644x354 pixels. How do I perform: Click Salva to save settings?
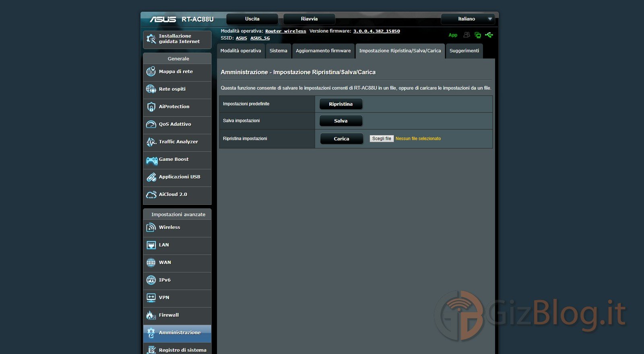(x=341, y=121)
